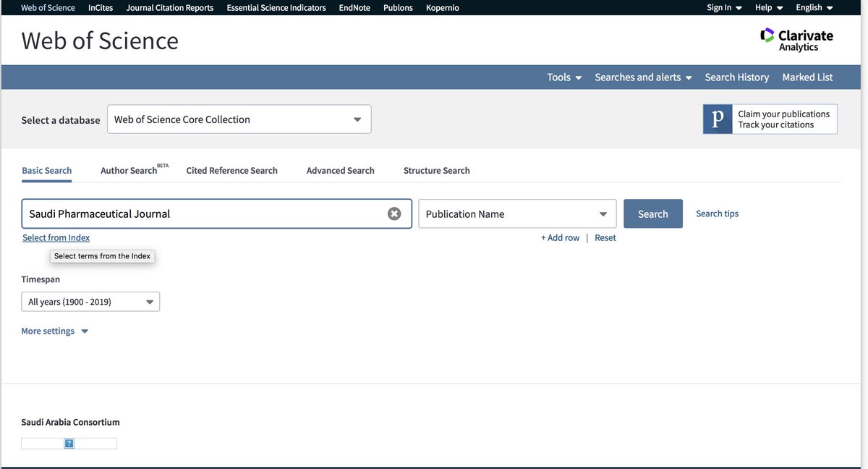Image resolution: width=868 pixels, height=469 pixels.
Task: Open the Timespan All years dropdown
Action: pos(90,301)
